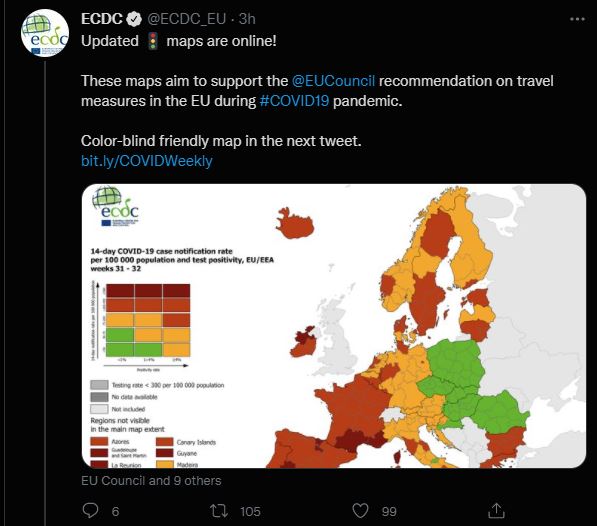597x526 pixels.
Task: Click the traffic light emoji
Action: point(153,41)
